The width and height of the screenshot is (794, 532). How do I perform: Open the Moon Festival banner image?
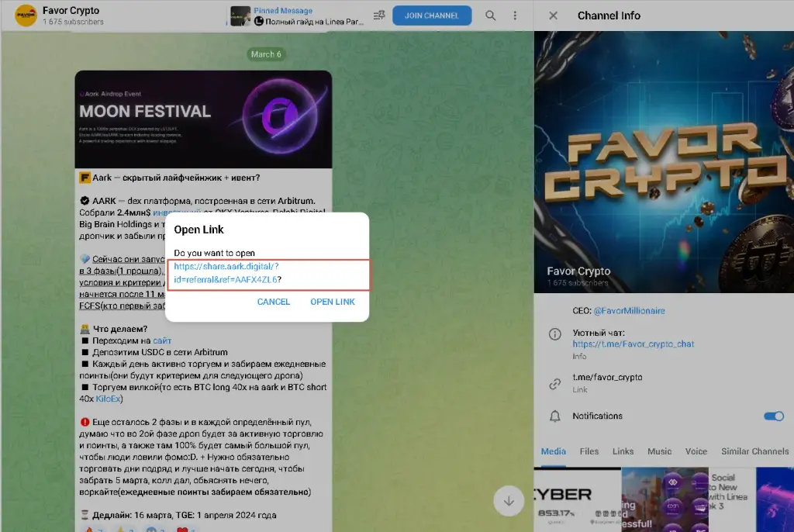(x=204, y=119)
